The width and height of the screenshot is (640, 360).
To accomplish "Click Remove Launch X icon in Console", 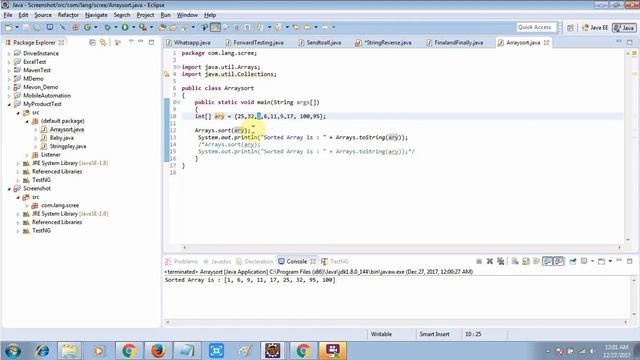I will point(490,261).
